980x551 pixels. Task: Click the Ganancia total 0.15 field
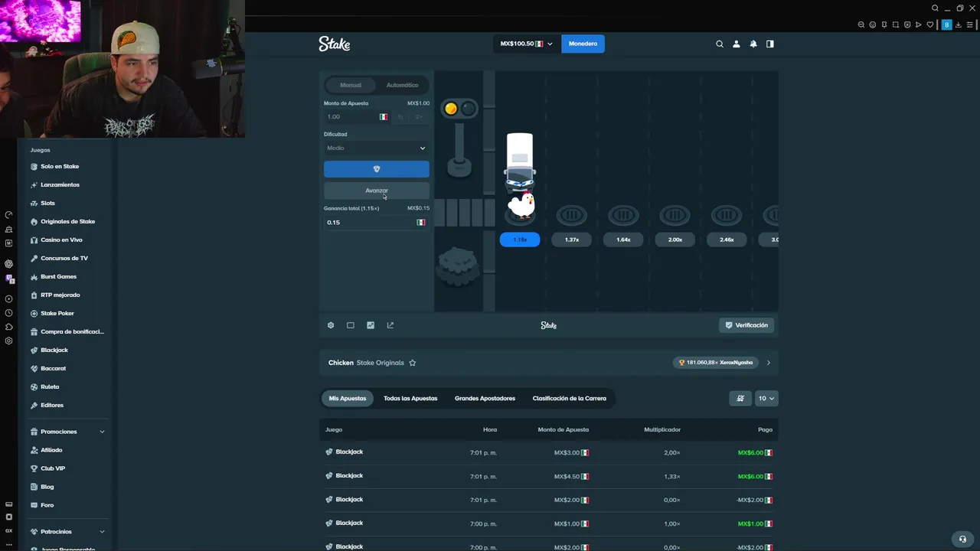click(x=376, y=222)
